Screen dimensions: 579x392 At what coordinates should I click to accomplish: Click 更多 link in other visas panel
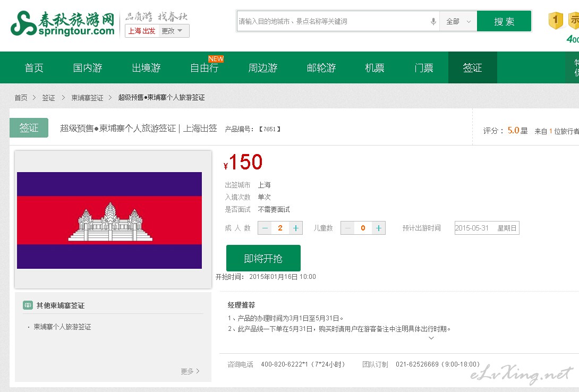point(190,371)
